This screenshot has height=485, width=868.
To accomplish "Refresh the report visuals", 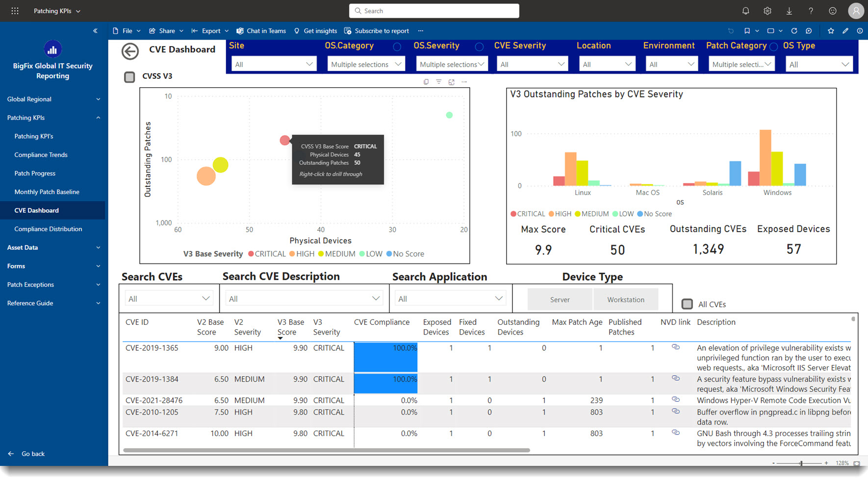I will point(794,31).
